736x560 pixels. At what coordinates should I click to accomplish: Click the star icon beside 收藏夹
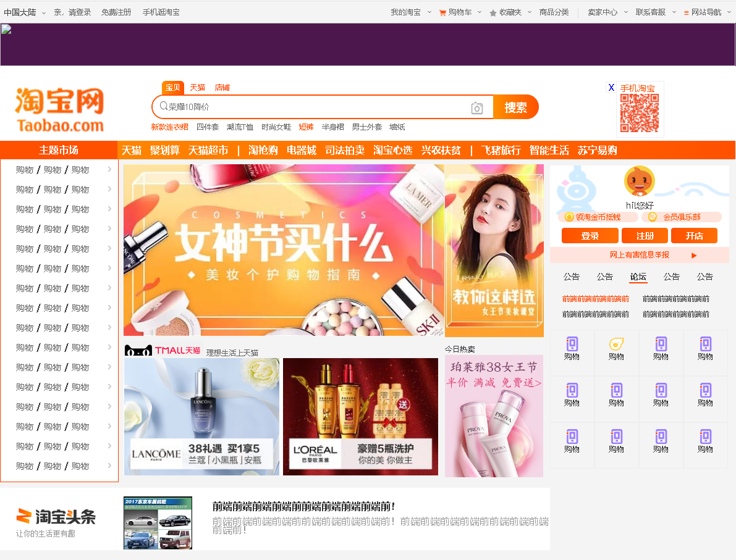click(493, 13)
